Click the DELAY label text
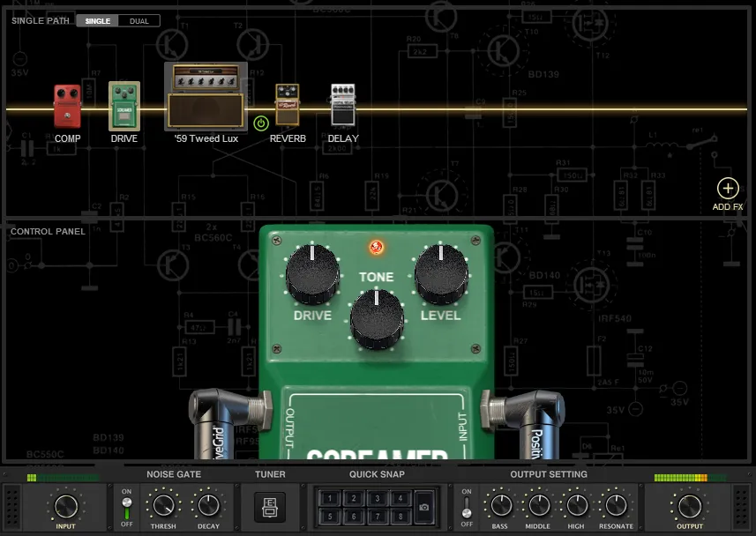756x536 pixels. tap(343, 138)
